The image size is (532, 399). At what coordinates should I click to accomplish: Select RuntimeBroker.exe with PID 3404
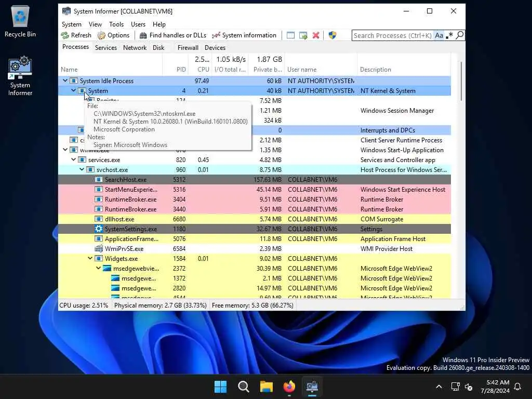pyautogui.click(x=255, y=199)
